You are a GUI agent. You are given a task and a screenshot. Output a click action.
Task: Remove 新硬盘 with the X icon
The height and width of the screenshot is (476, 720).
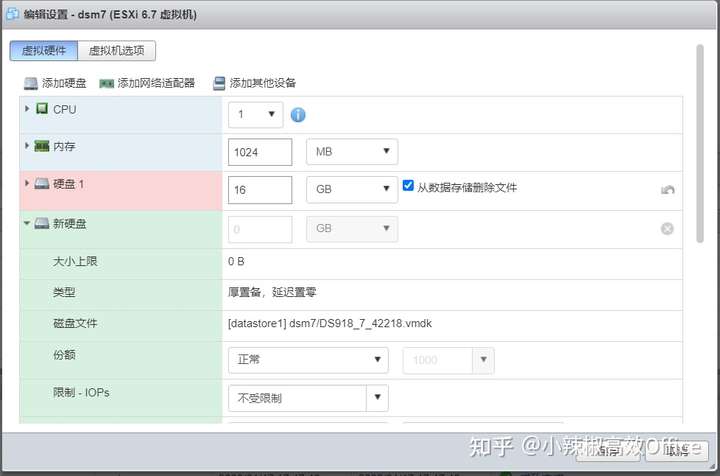pyautogui.click(x=667, y=228)
